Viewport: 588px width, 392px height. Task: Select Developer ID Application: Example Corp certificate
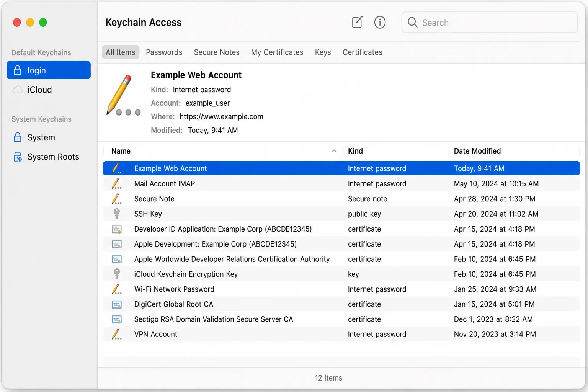pyautogui.click(x=223, y=229)
